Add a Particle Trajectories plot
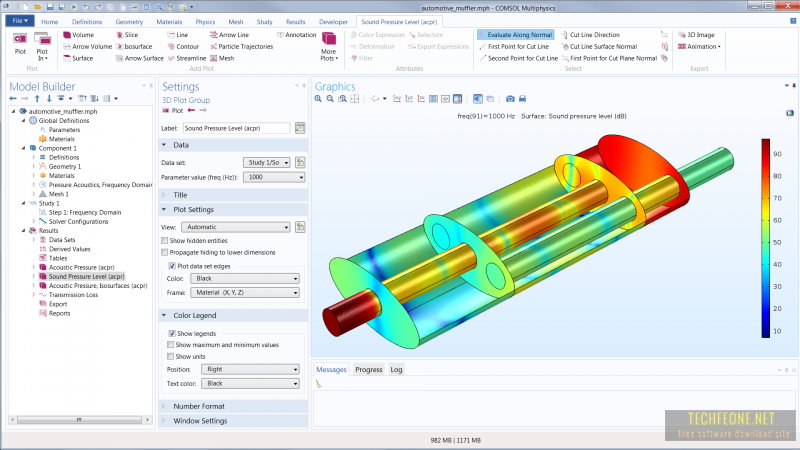Image resolution: width=800 pixels, height=450 pixels. pyautogui.click(x=241, y=46)
